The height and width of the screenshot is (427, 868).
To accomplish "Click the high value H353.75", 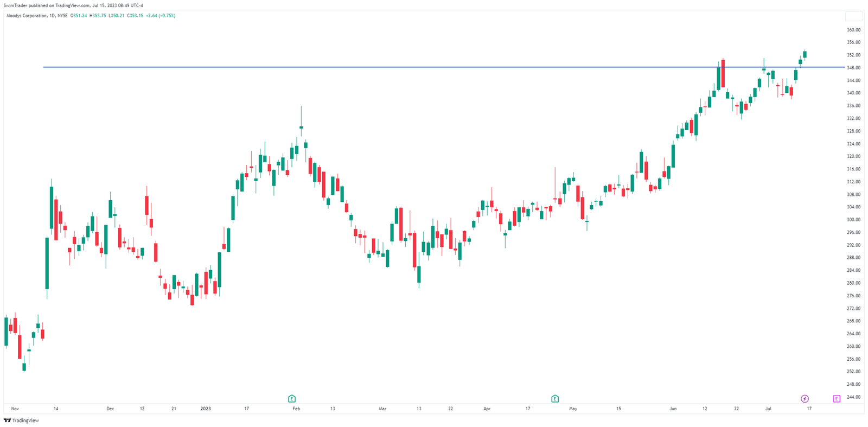I will coord(98,16).
